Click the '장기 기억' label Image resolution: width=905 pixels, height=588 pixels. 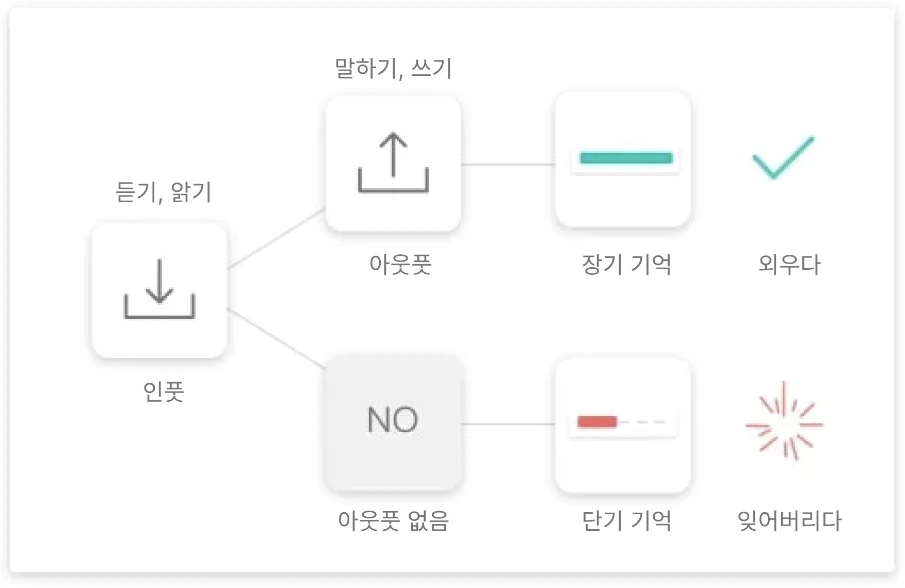626,264
